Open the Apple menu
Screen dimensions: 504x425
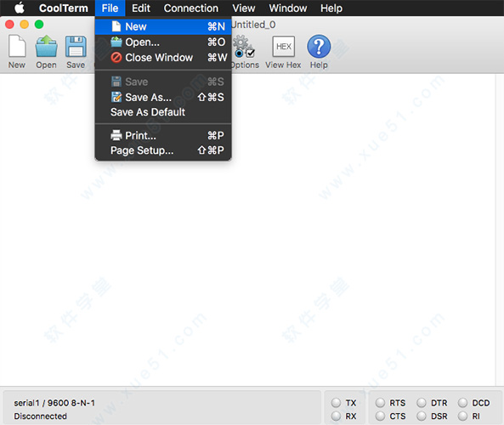[x=20, y=8]
